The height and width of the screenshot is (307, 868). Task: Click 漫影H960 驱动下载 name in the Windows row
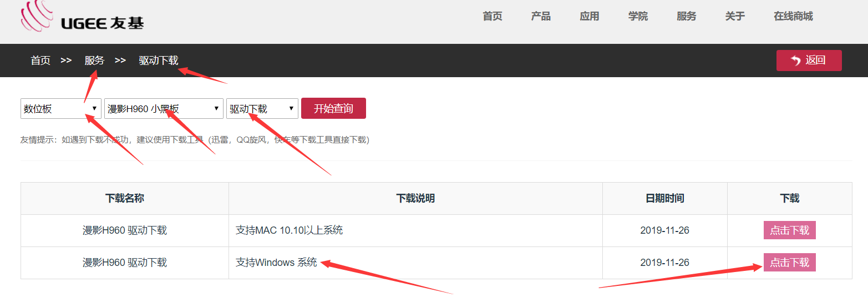125,263
